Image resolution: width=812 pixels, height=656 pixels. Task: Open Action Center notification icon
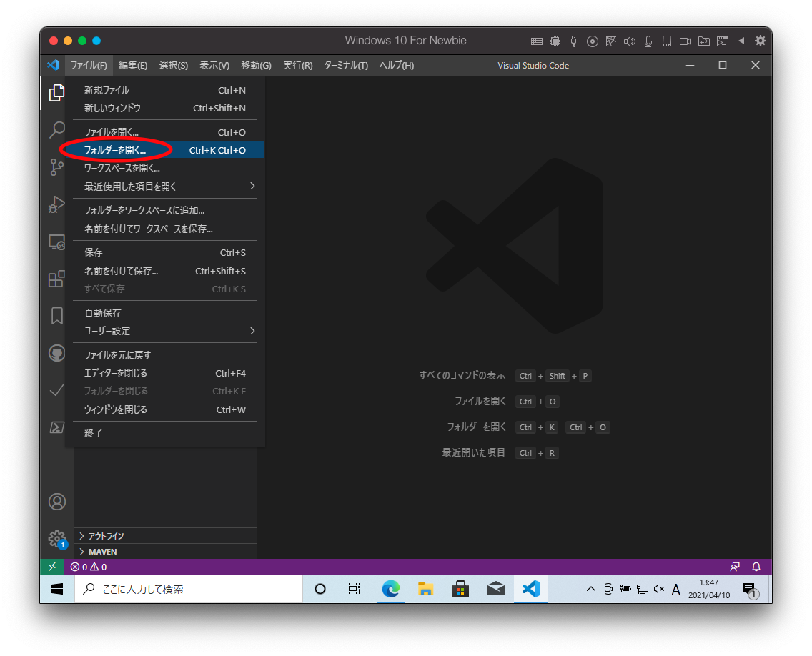click(x=750, y=590)
